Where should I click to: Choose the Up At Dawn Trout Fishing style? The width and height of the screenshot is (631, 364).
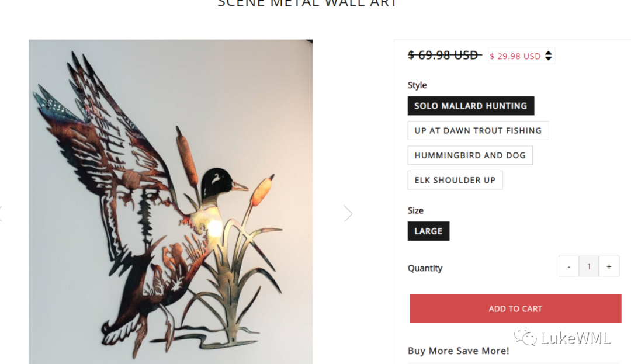(478, 131)
